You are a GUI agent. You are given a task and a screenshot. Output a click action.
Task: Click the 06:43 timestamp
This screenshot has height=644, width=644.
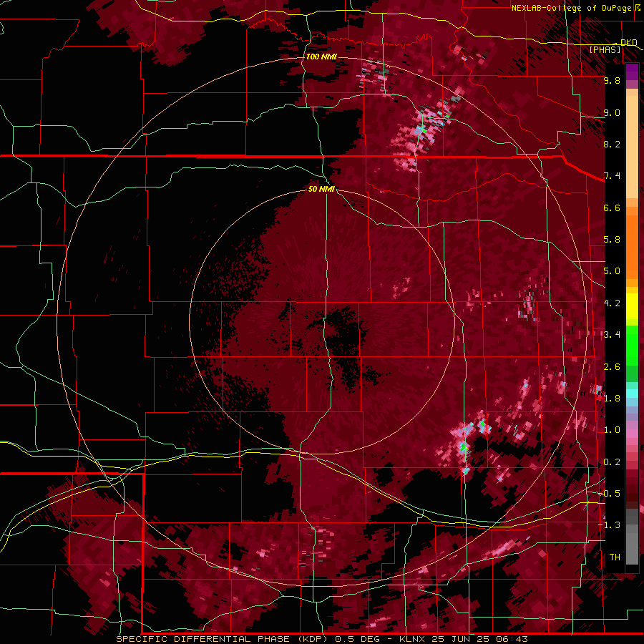(x=514, y=639)
